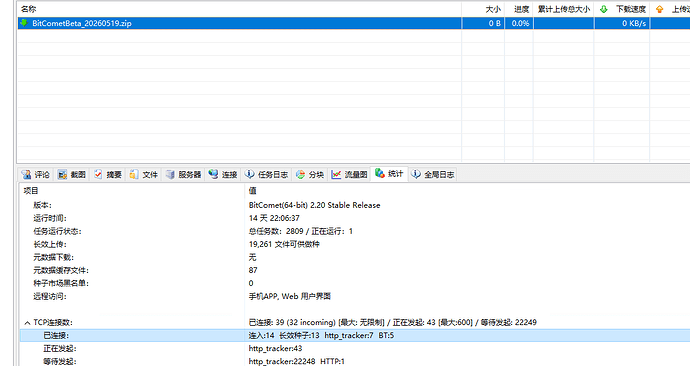This screenshot has height=366, width=690.
Task: Click the 19,261 文件可供做种 value
Action: coord(284,244)
